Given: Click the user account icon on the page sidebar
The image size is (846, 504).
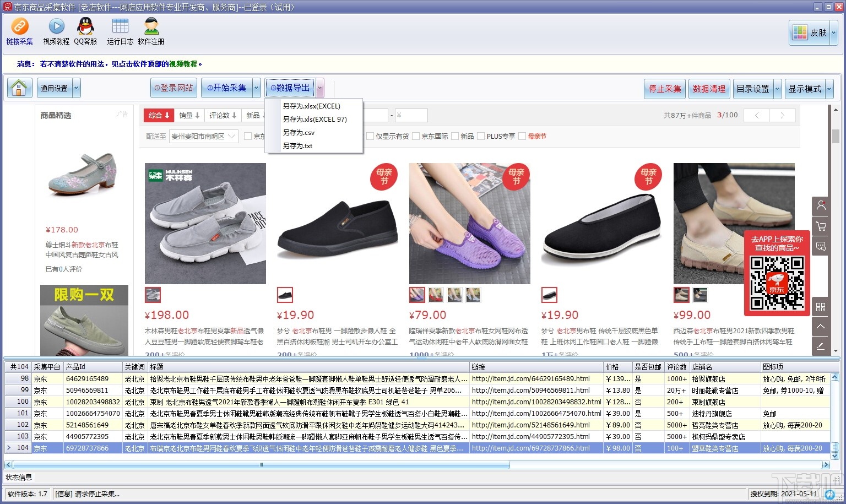Looking at the screenshot, I should tap(821, 206).
